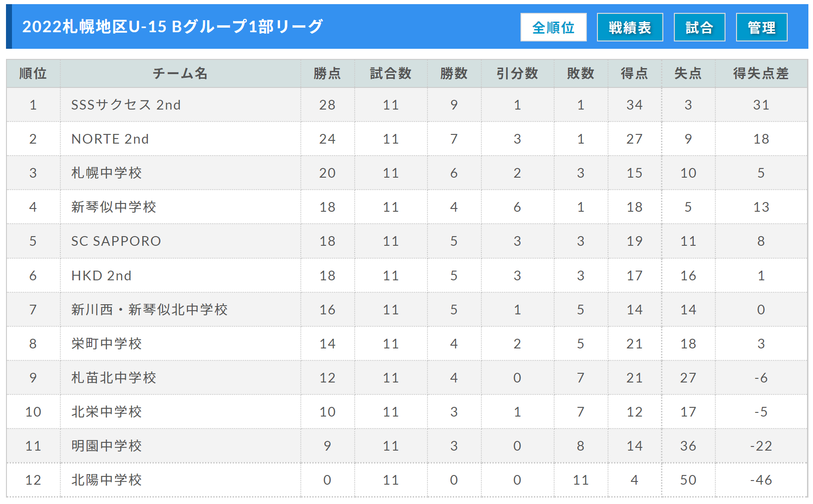Open the 管理 management button
This screenshot has height=504, width=813.
(x=761, y=28)
